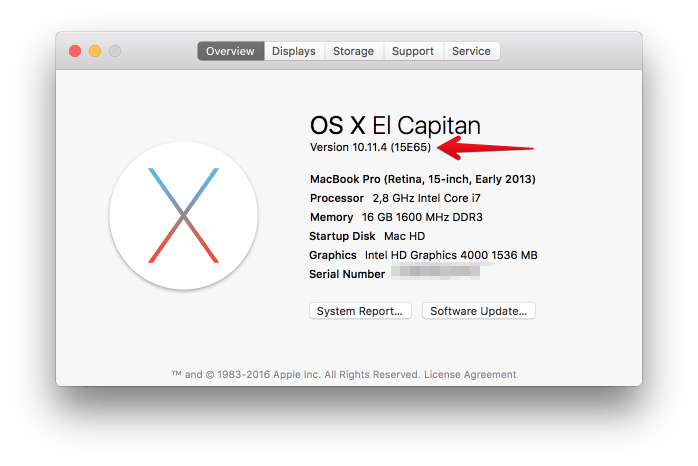The image size is (698, 466).
Task: Minimize window with yellow button
Action: [x=95, y=51]
